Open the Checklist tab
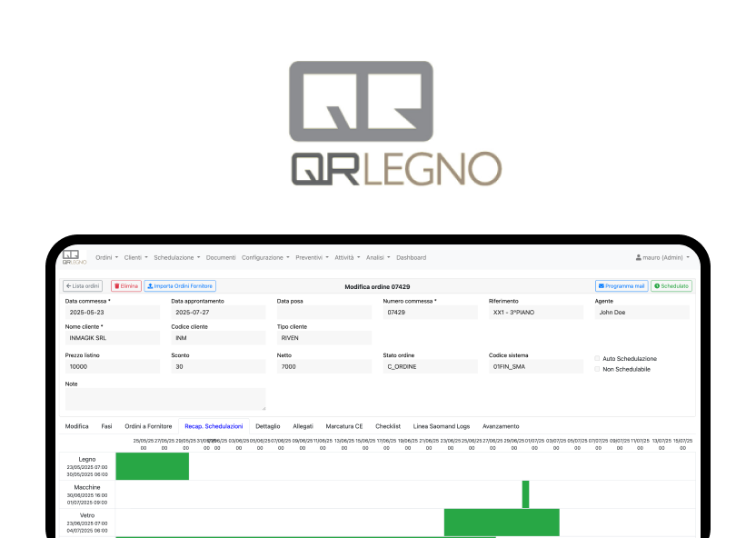This screenshot has width=756, height=538. coord(388,425)
